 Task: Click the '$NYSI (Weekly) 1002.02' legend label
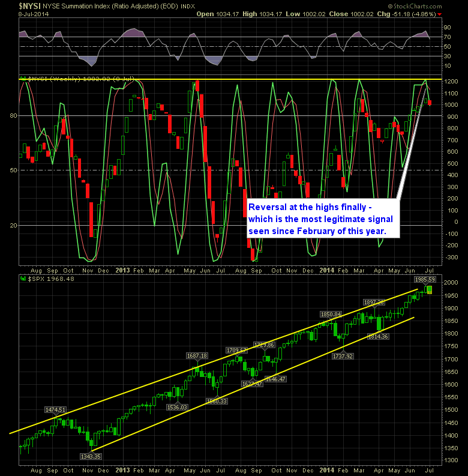tap(81, 79)
